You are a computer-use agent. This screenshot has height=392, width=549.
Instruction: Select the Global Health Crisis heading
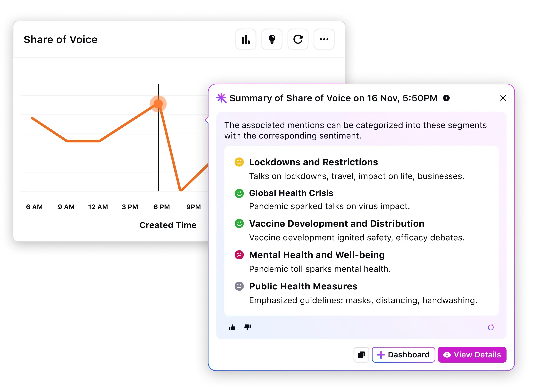coord(291,193)
